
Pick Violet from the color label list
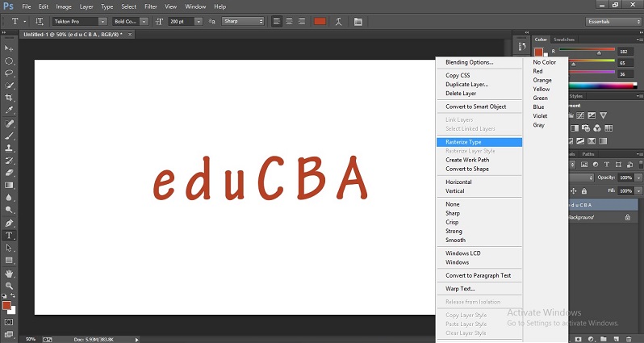coord(540,116)
